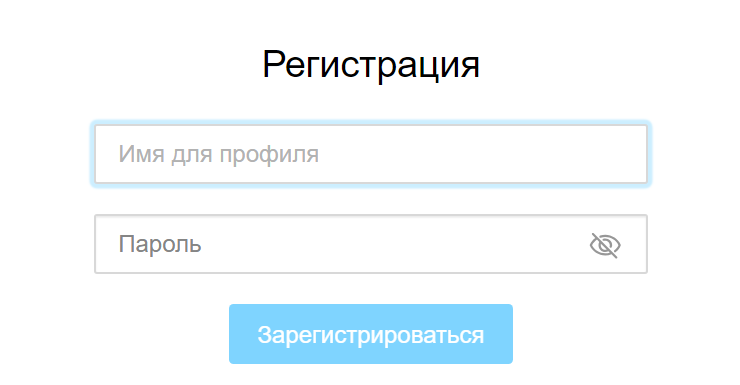This screenshot has width=740, height=385.
Task: Click the Имя для профиля placeholder text
Action: click(x=219, y=154)
